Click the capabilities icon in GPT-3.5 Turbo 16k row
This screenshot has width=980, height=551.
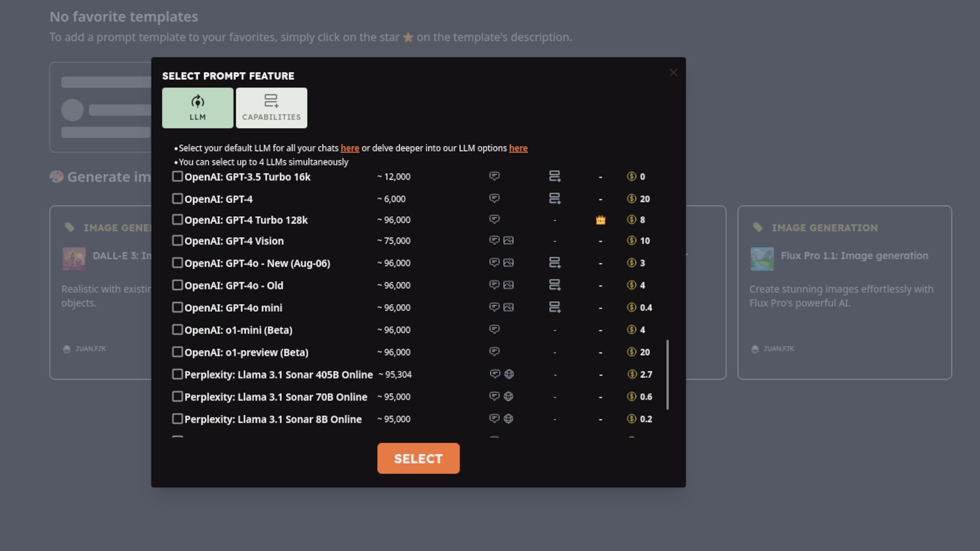[x=554, y=176]
